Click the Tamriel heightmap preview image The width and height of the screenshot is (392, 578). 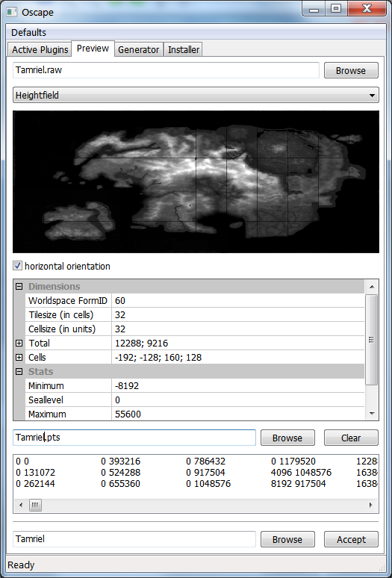(x=196, y=181)
